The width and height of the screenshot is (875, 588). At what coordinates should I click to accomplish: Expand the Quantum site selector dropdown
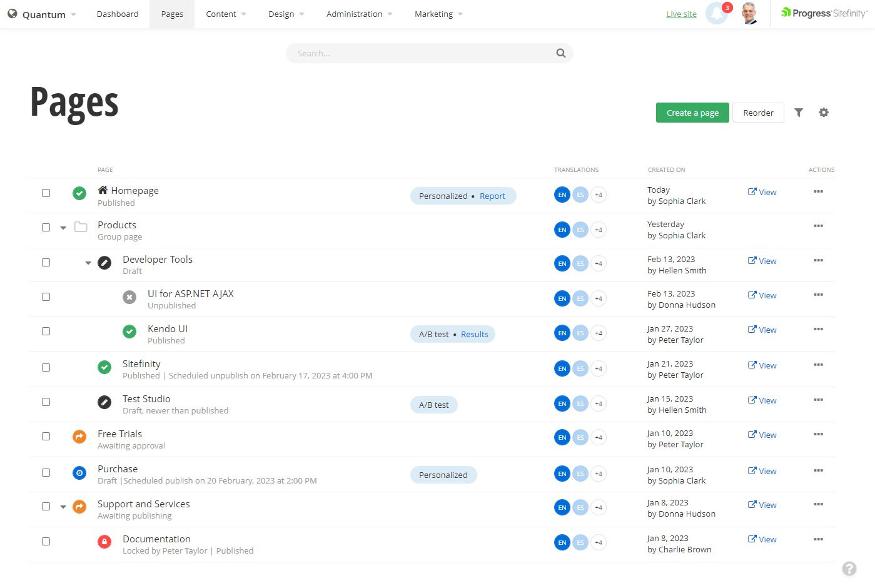42,14
